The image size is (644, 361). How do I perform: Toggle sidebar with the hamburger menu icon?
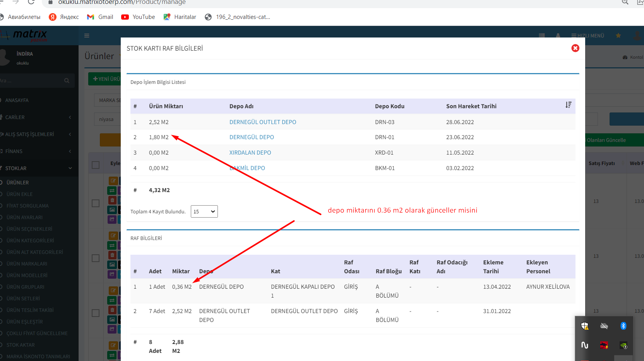click(x=87, y=36)
